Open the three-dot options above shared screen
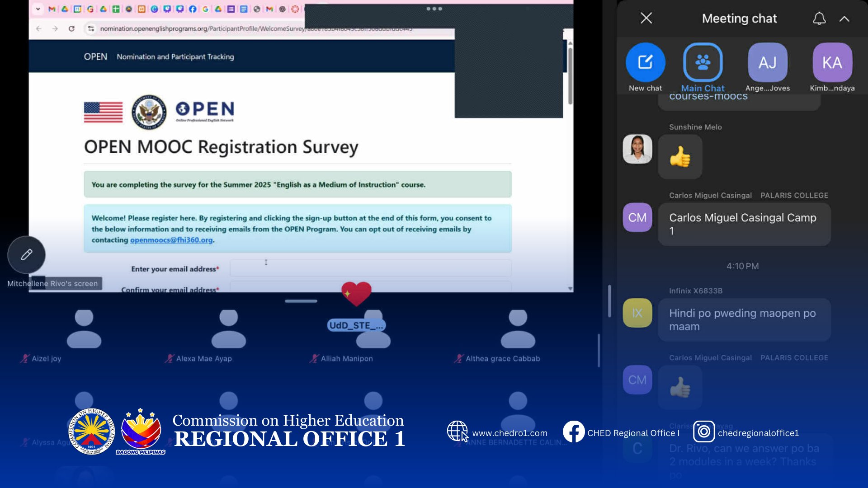Screen dimensions: 868x488 click(434, 9)
